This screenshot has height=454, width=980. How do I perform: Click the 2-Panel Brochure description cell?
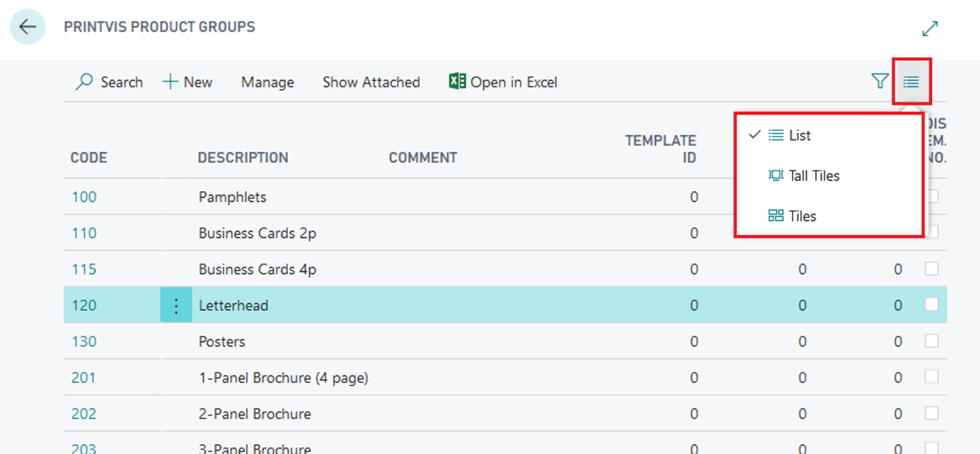pos(255,414)
